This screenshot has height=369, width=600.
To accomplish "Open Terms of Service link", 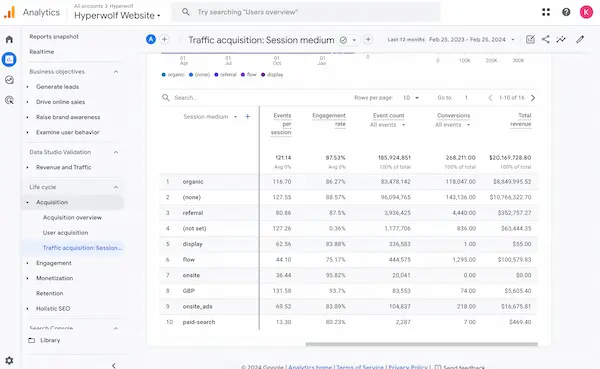I will (360, 367).
